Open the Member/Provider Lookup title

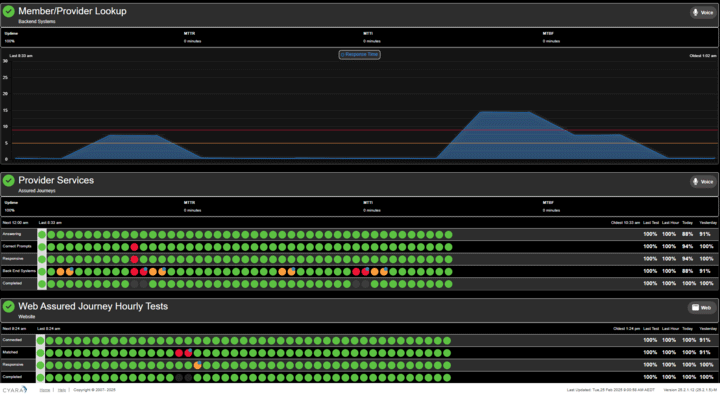pyautogui.click(x=72, y=11)
